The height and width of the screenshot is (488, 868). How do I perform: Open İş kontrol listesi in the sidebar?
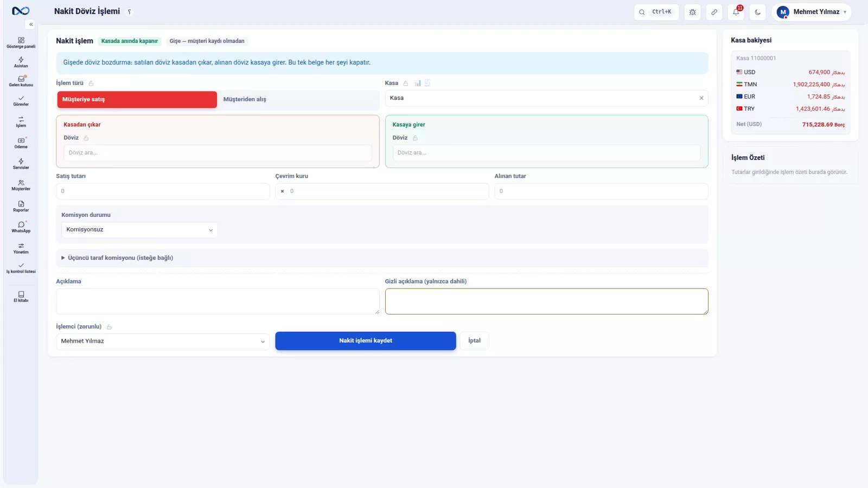(x=21, y=268)
